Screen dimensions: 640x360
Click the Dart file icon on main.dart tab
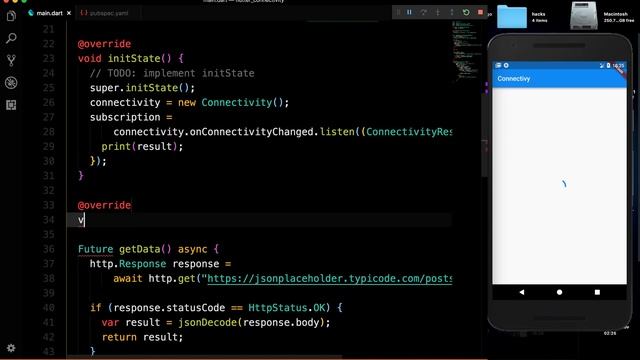(31, 13)
